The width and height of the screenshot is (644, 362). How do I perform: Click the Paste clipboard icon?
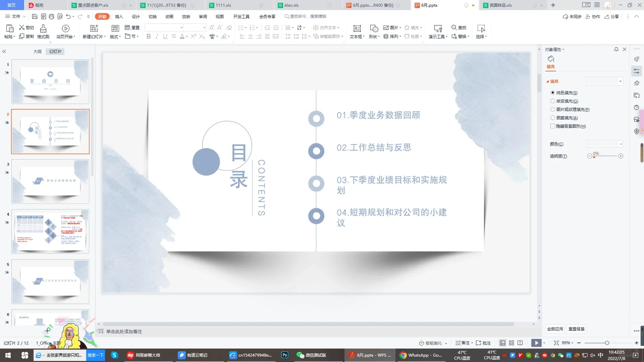coord(10,29)
